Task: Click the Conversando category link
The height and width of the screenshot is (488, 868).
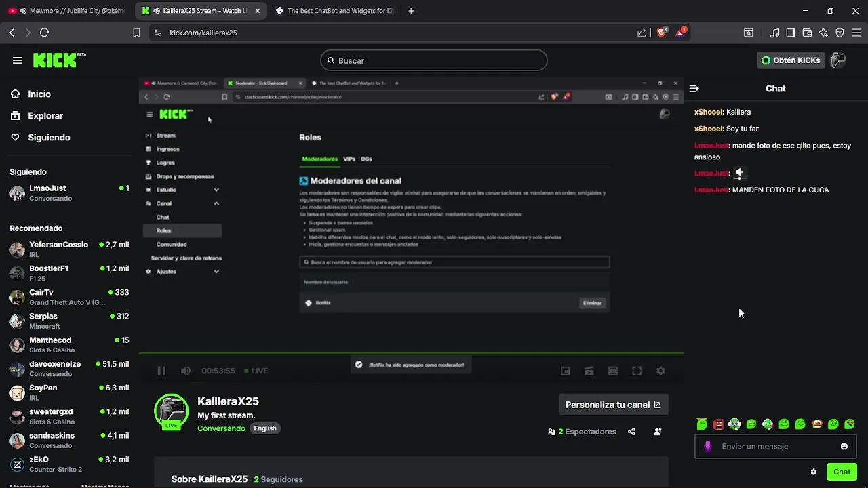Action: [x=221, y=428]
